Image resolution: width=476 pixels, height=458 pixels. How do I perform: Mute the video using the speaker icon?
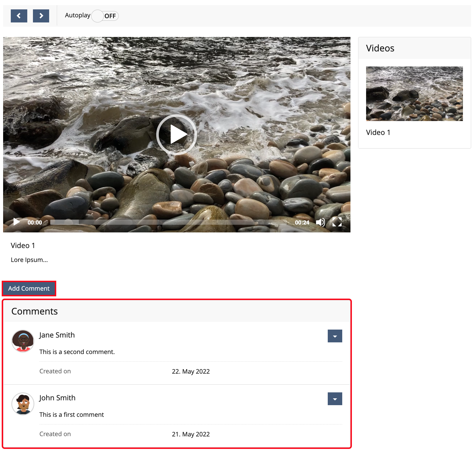coord(320,222)
